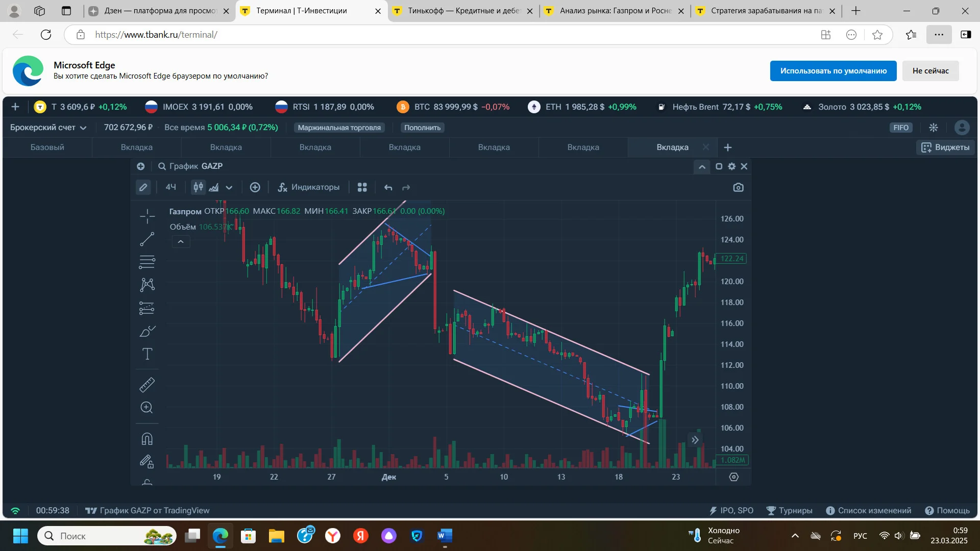Add a ticker to the quotes bar
The width and height of the screenshot is (980, 551).
[15, 107]
